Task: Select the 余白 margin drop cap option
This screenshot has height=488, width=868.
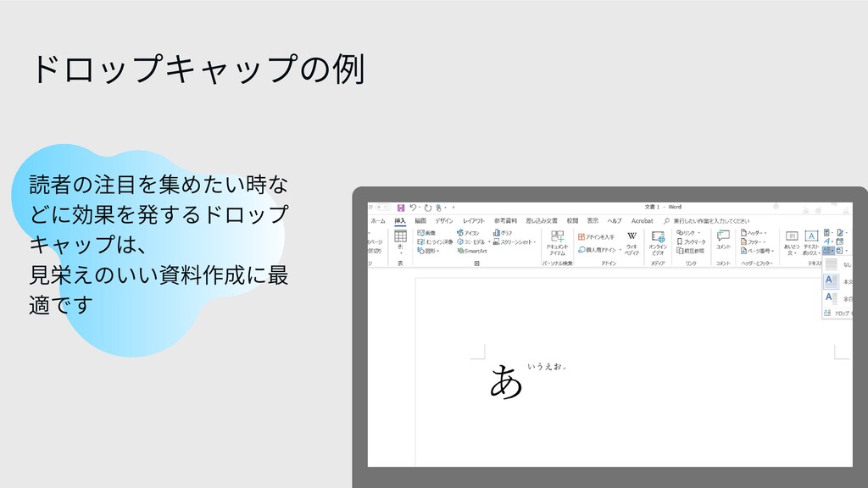Action: pyautogui.click(x=837, y=297)
